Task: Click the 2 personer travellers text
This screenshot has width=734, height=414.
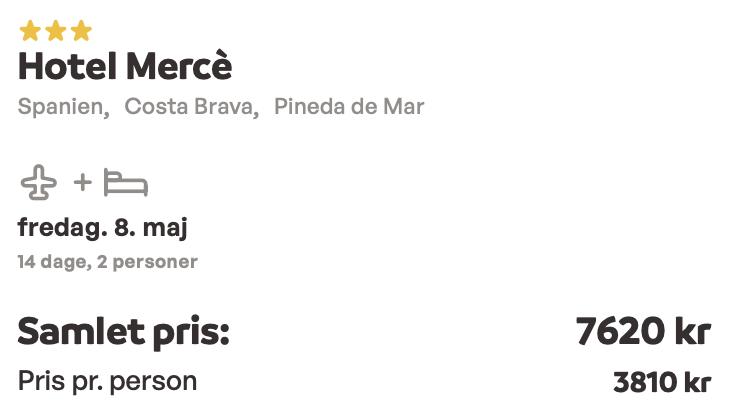Action: [147, 262]
